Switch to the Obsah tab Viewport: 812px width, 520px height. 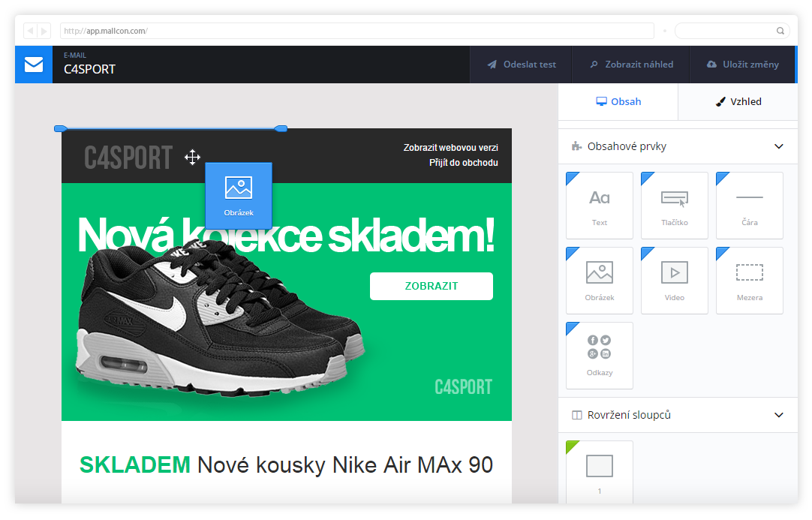pos(618,101)
